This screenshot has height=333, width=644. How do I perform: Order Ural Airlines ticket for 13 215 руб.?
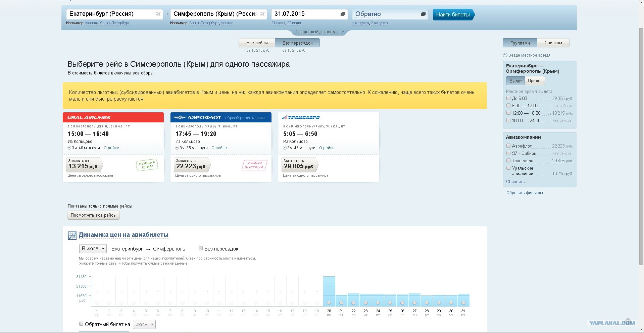[84, 165]
